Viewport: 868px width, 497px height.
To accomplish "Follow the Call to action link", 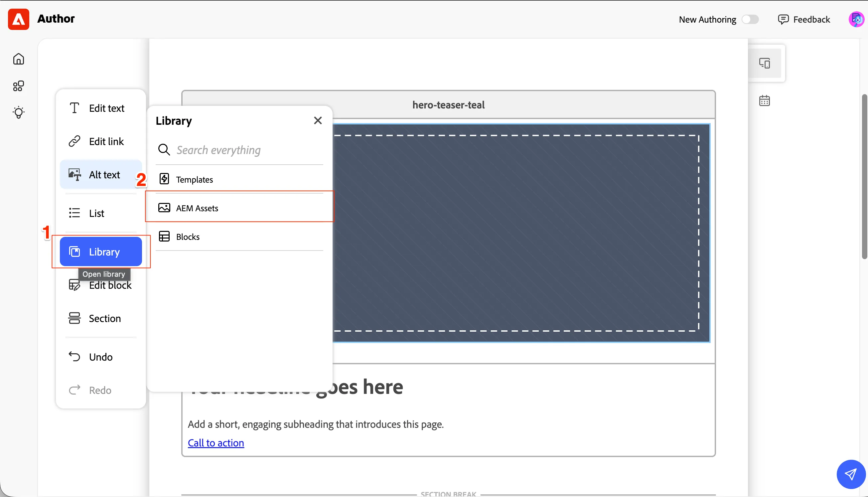I will coord(216,443).
